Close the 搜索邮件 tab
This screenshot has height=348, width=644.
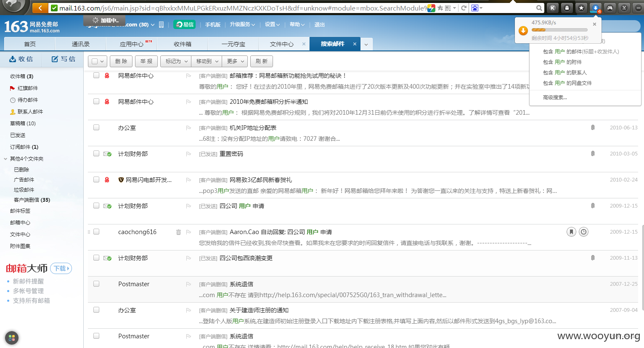355,44
